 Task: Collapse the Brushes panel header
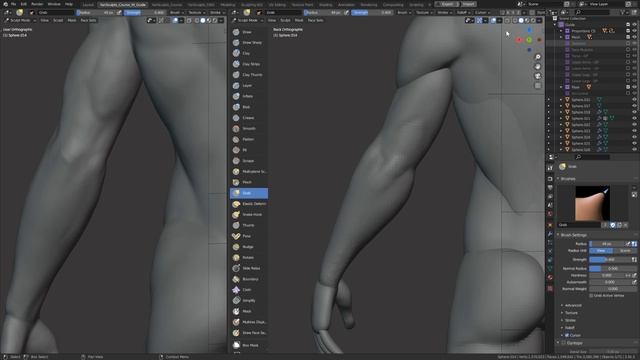(567, 179)
